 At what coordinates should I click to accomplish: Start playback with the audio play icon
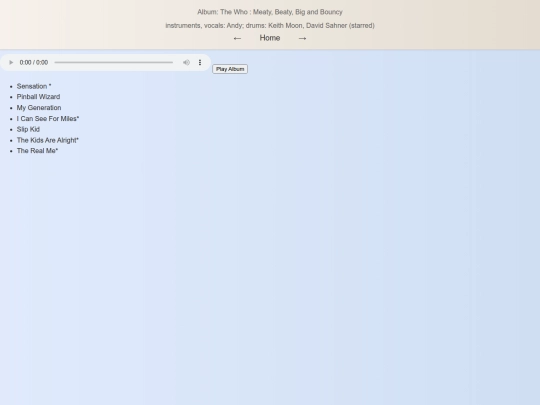tap(11, 62)
